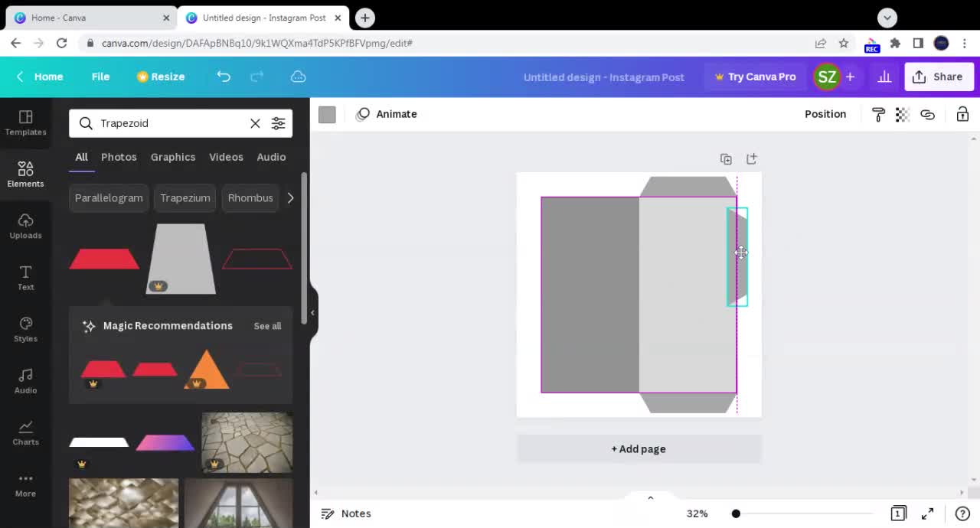Open the Resize option
The width and height of the screenshot is (980, 528).
point(161,77)
